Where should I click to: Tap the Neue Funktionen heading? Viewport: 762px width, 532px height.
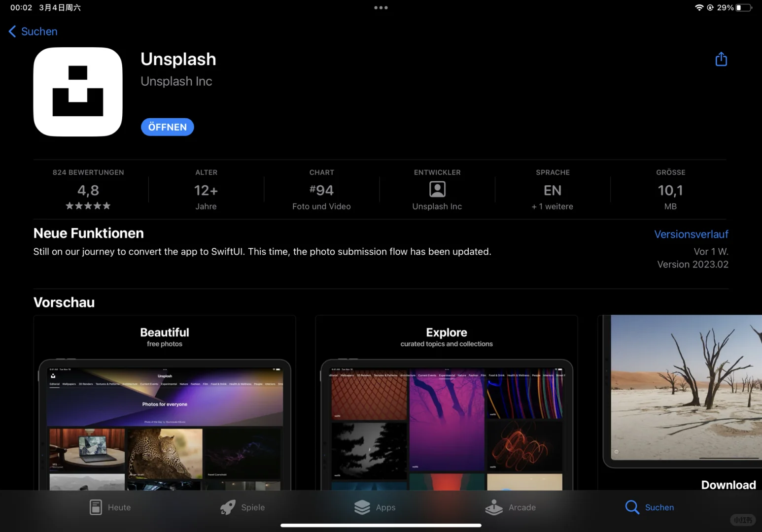pos(89,233)
